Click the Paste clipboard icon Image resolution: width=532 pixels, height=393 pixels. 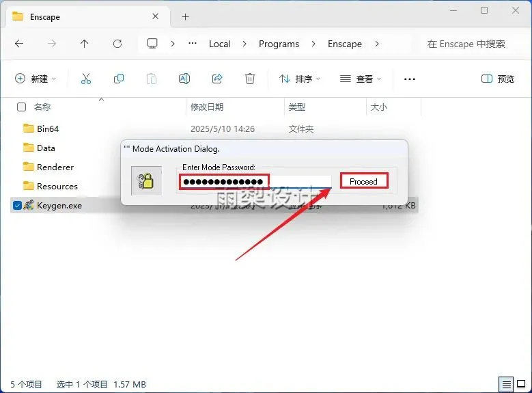click(x=152, y=79)
